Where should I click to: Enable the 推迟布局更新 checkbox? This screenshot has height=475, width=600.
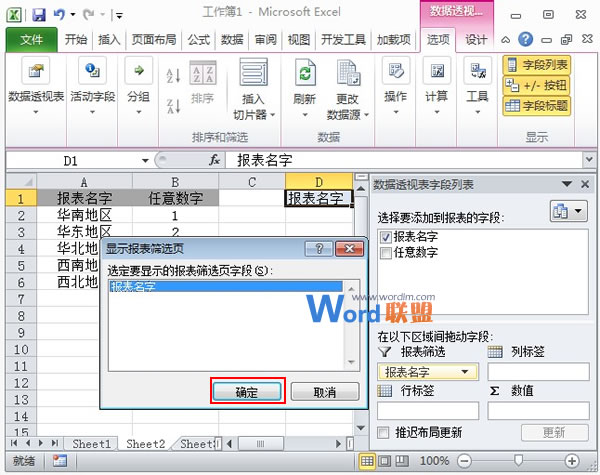(x=385, y=433)
